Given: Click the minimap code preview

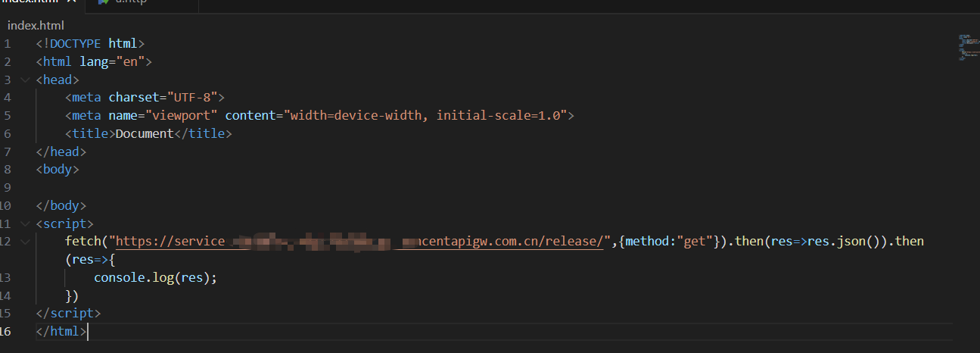Looking at the screenshot, I should pyautogui.click(x=966, y=47).
